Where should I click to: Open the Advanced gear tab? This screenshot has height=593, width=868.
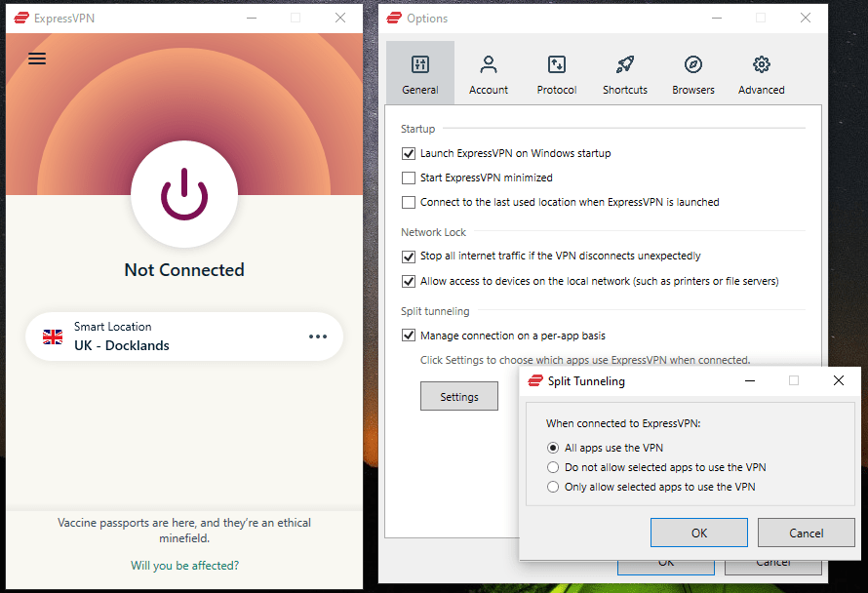coord(761,73)
